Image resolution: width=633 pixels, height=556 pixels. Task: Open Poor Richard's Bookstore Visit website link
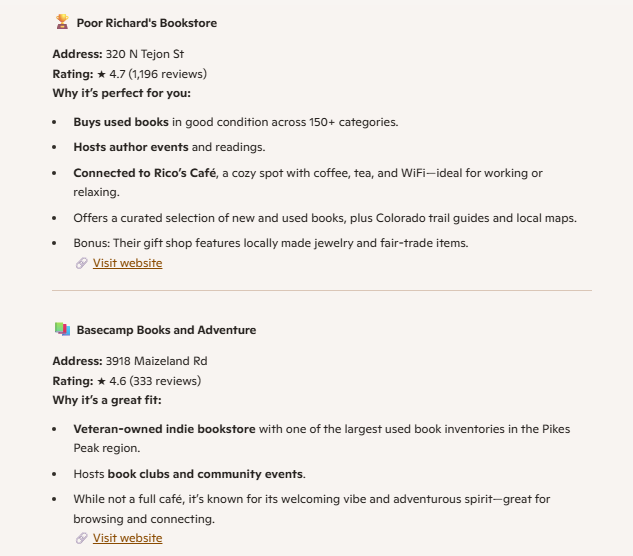127,263
